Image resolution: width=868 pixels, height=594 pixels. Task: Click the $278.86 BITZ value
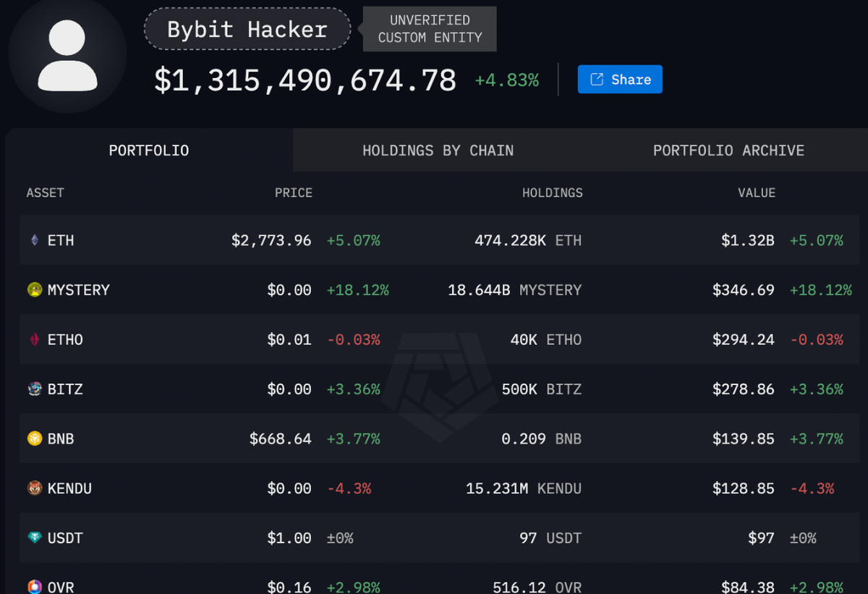tap(744, 389)
